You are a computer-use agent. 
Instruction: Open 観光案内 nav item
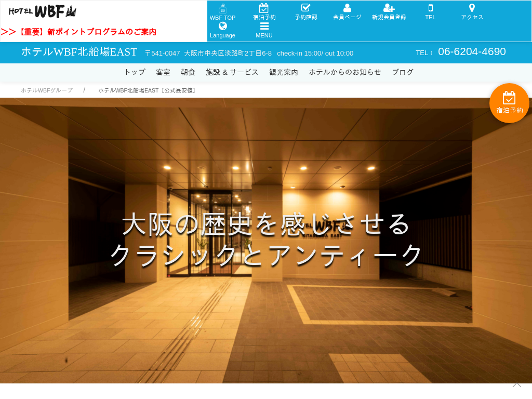click(284, 72)
